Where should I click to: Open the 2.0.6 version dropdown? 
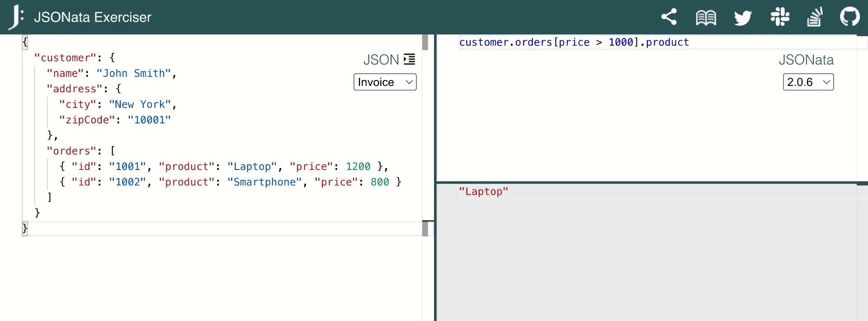(808, 82)
